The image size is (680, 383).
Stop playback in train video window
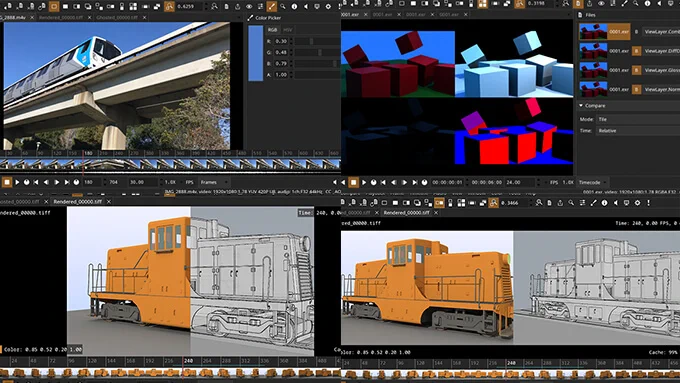pyautogui.click(x=7, y=182)
